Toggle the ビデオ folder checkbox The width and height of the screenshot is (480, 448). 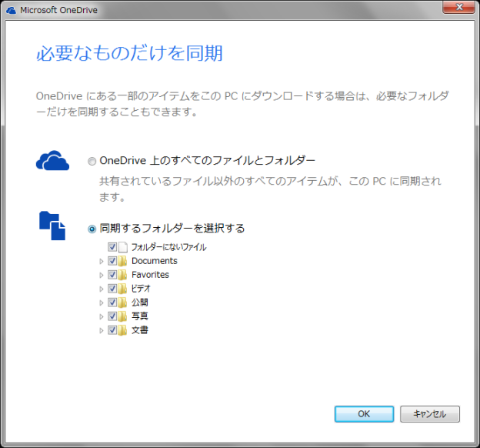(112, 289)
